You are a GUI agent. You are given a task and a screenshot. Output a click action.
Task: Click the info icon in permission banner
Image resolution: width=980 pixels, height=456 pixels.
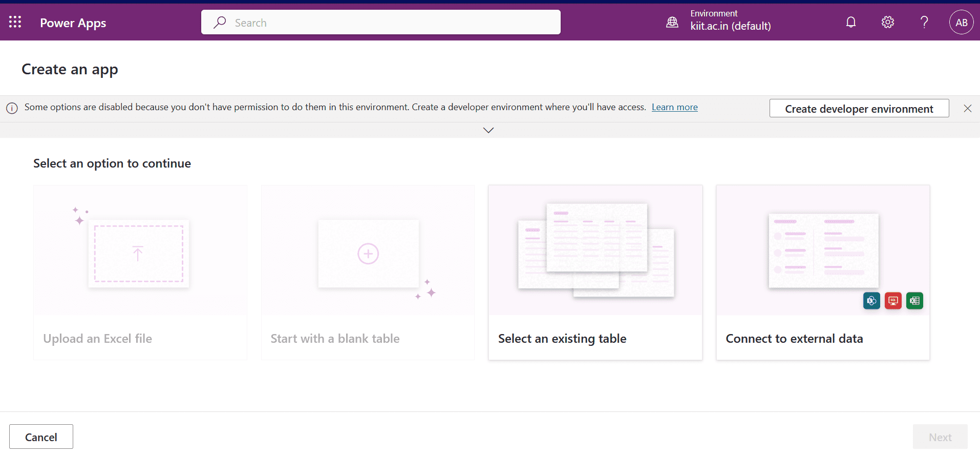coord(12,108)
